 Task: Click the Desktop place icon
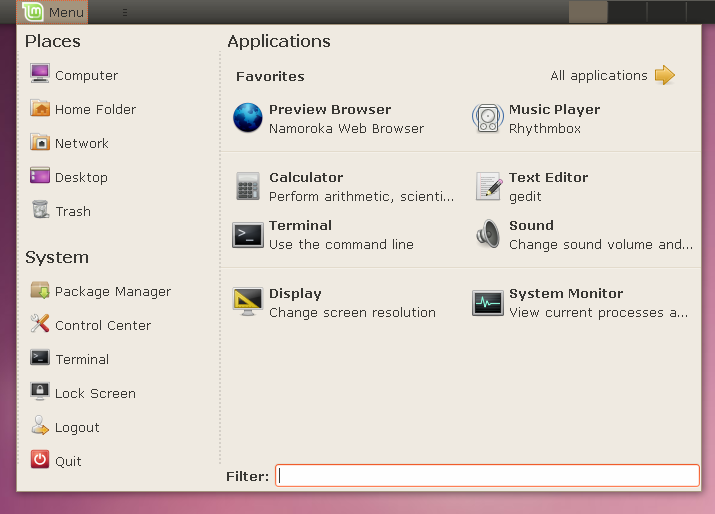(x=40, y=176)
